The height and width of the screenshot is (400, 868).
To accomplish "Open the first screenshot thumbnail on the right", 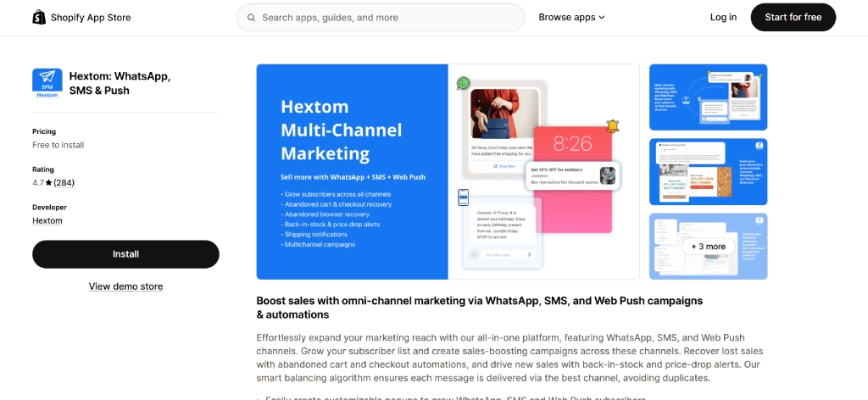I will tap(708, 97).
